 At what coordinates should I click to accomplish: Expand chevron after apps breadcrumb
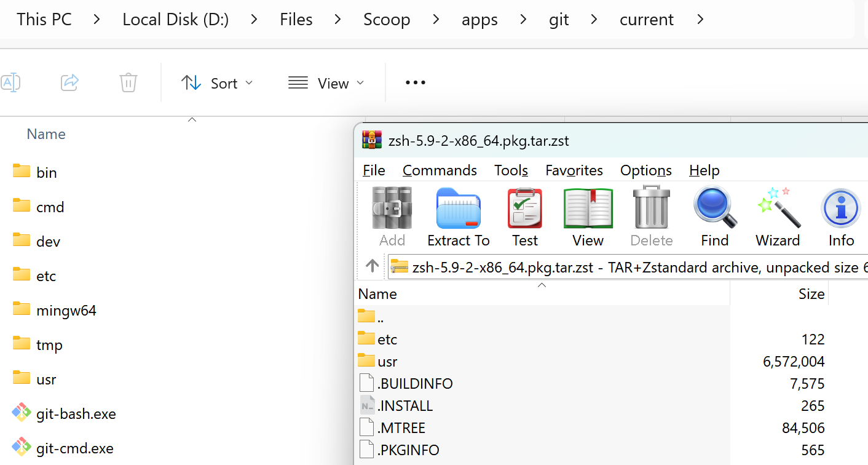(523, 20)
